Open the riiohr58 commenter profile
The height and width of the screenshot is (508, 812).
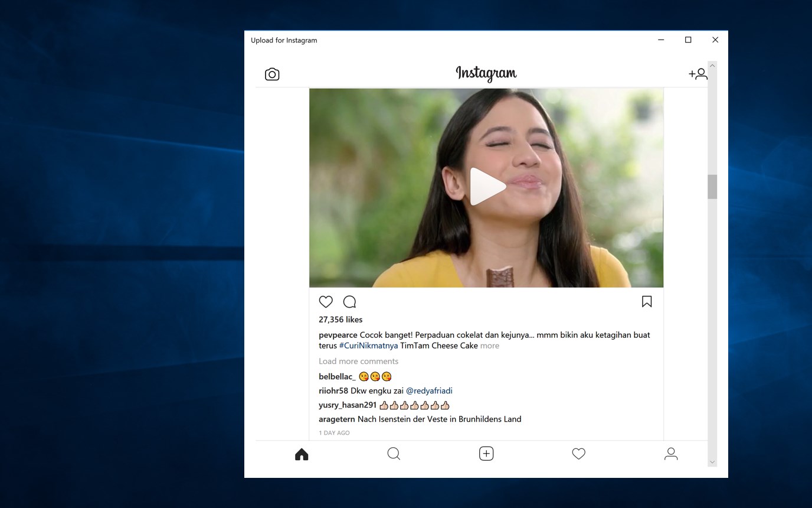(333, 391)
